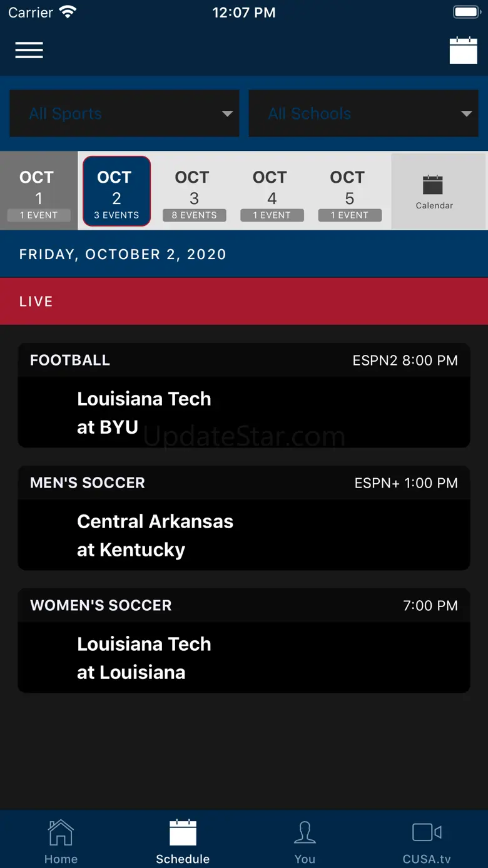
Task: Select the Oct 2 date tab
Action: (116, 191)
